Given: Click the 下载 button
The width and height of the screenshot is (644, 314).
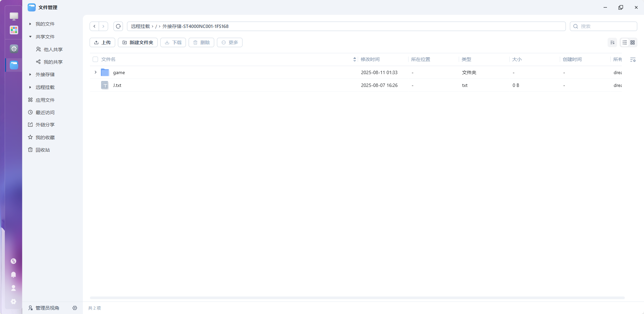Looking at the screenshot, I should pyautogui.click(x=173, y=42).
